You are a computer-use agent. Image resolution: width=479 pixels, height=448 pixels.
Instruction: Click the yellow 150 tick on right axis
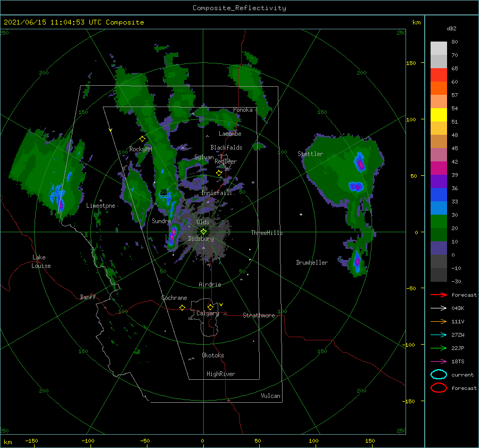[x=411, y=63]
